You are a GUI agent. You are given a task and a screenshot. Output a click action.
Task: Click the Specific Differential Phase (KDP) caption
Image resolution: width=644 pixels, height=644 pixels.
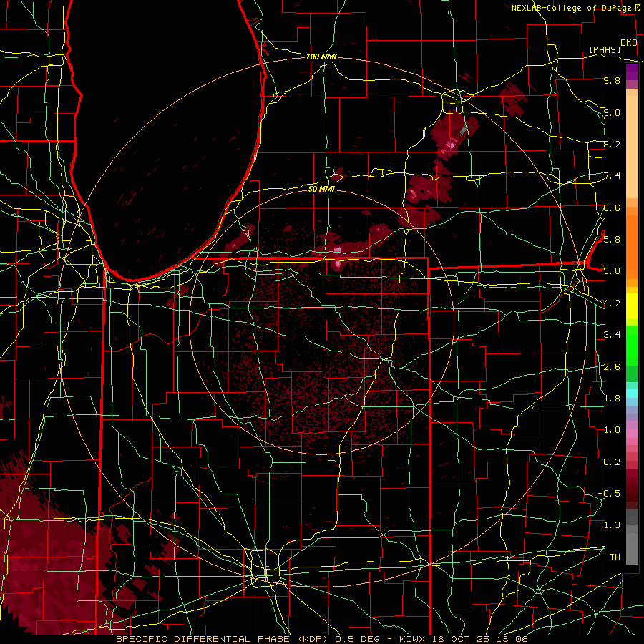point(321,639)
